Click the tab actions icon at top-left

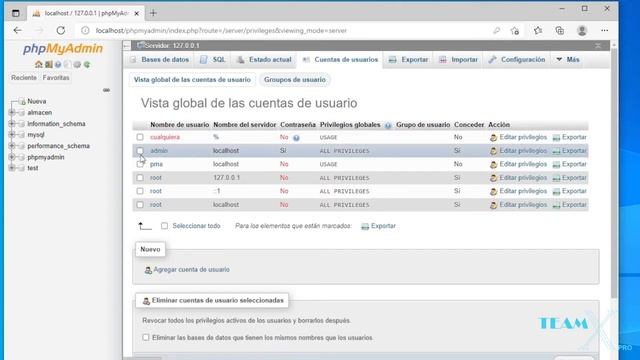click(x=16, y=13)
